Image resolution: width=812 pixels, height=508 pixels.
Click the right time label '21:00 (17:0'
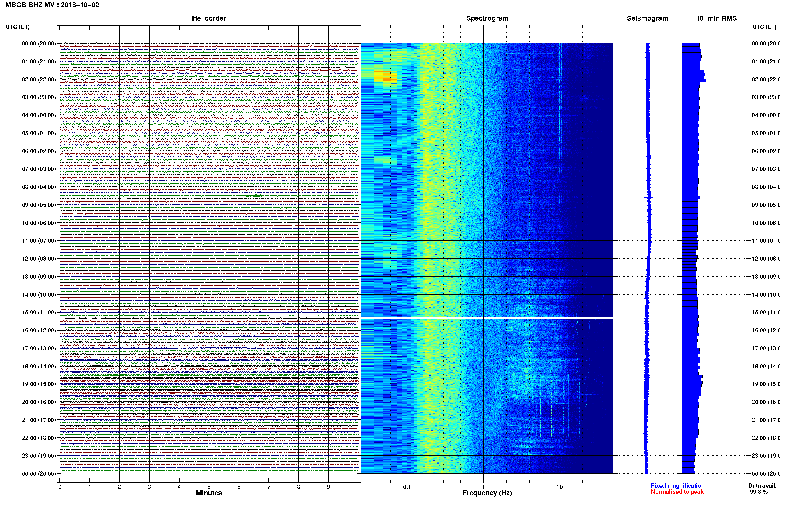(x=766, y=420)
